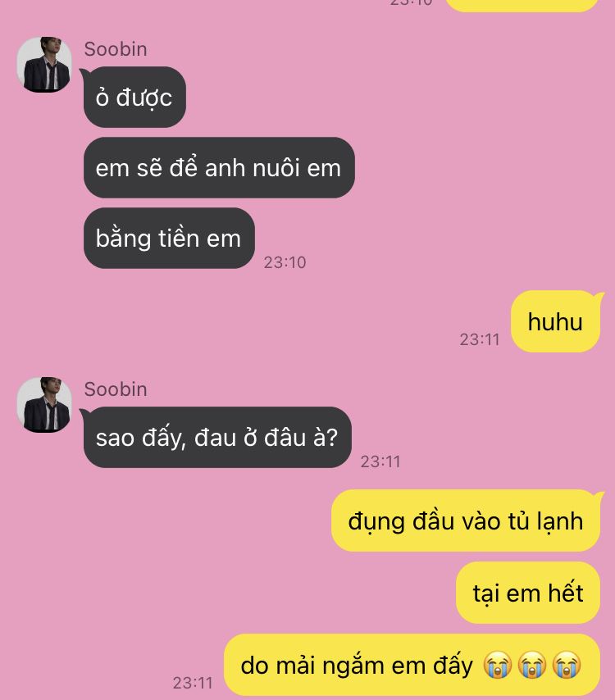615x700 pixels.
Task: Tap the yellow 'huhu' message bubble
Action: pyautogui.click(x=556, y=321)
